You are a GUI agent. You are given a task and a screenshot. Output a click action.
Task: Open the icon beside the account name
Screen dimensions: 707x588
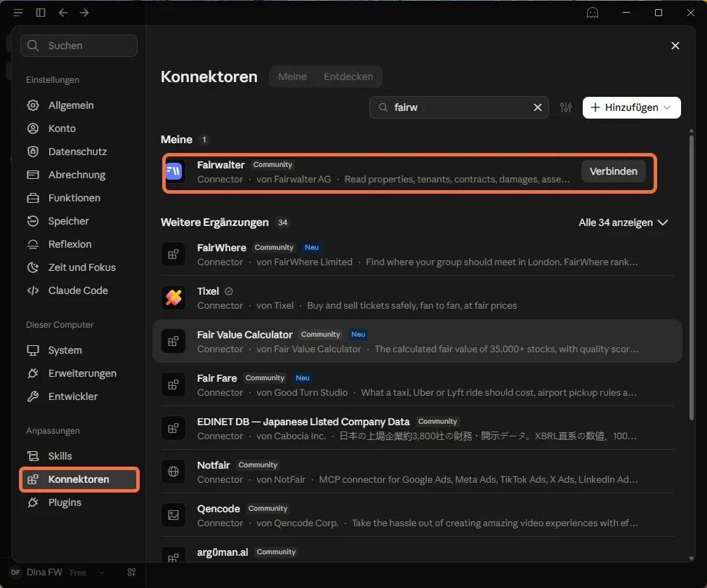132,573
